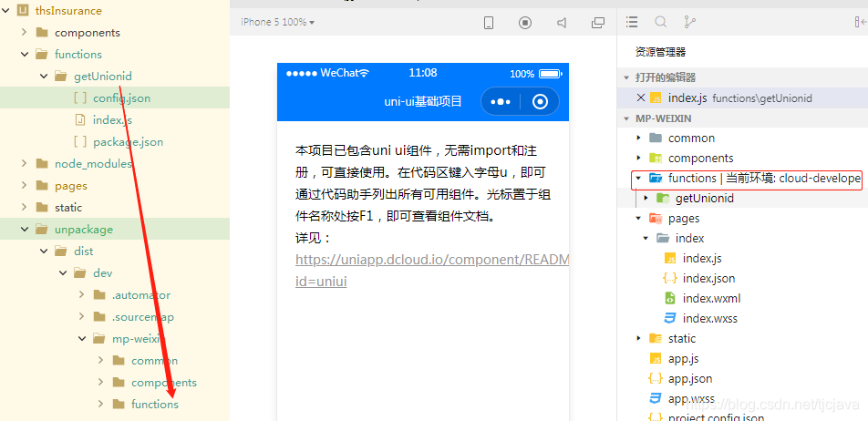
Task: Click the pages folder orange icon in MP-WEIXIN
Action: (656, 218)
